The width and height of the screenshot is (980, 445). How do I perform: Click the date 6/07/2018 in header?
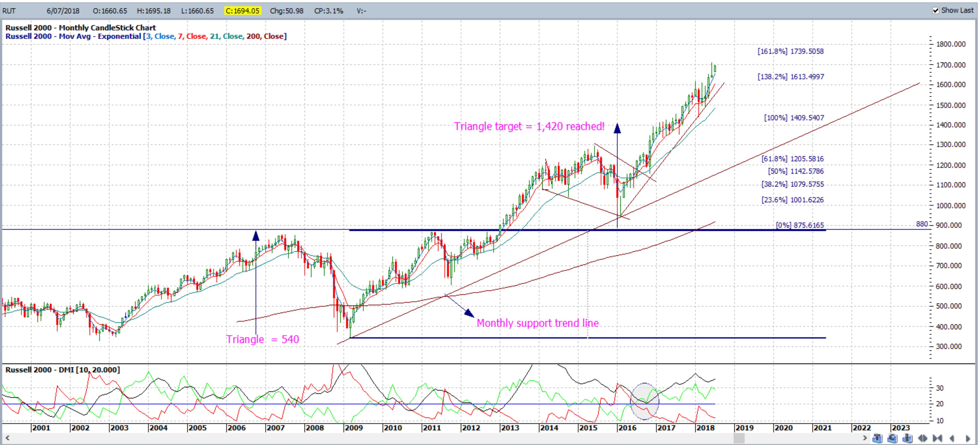pos(63,11)
